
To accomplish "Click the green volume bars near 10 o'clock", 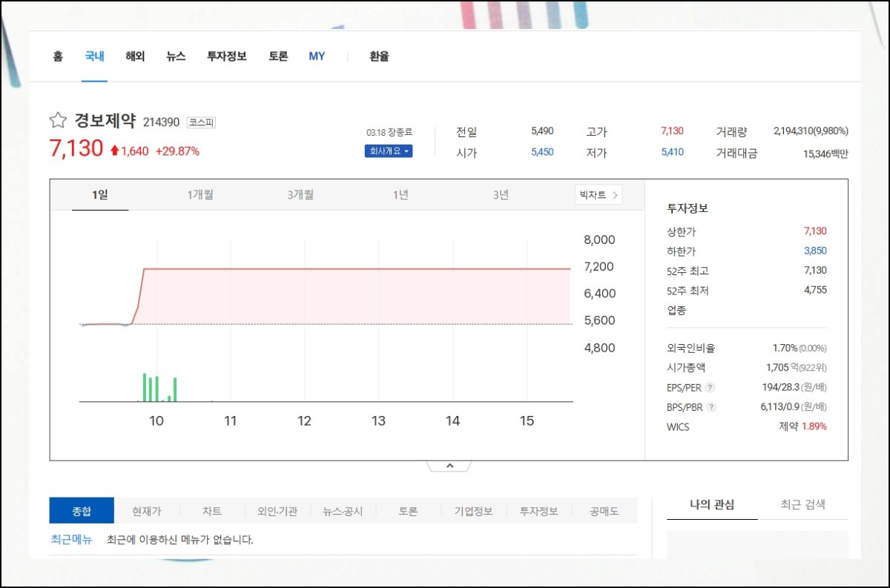I will [159, 387].
